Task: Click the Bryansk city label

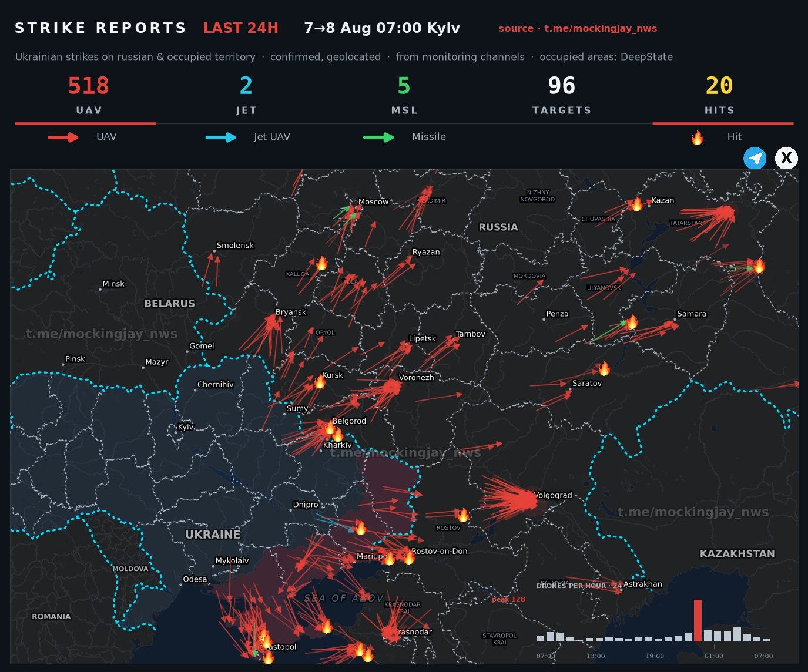Action: point(291,313)
